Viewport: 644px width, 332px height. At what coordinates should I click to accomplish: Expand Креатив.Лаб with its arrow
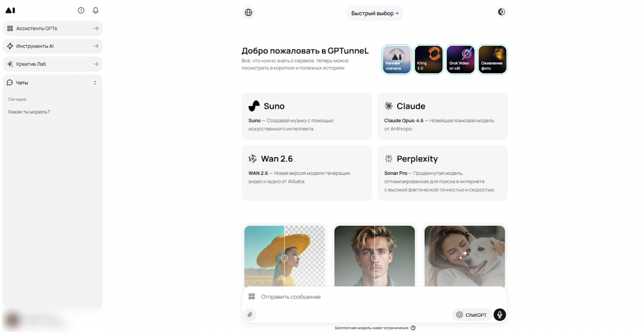coord(96,64)
